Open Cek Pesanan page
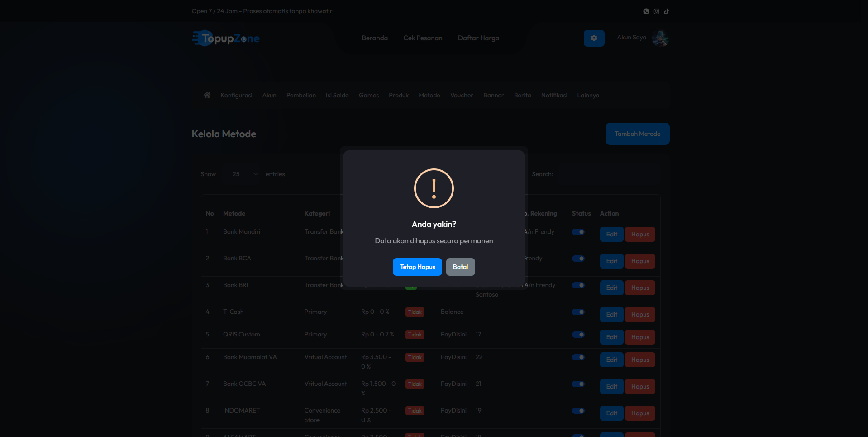The height and width of the screenshot is (437, 868). (423, 38)
